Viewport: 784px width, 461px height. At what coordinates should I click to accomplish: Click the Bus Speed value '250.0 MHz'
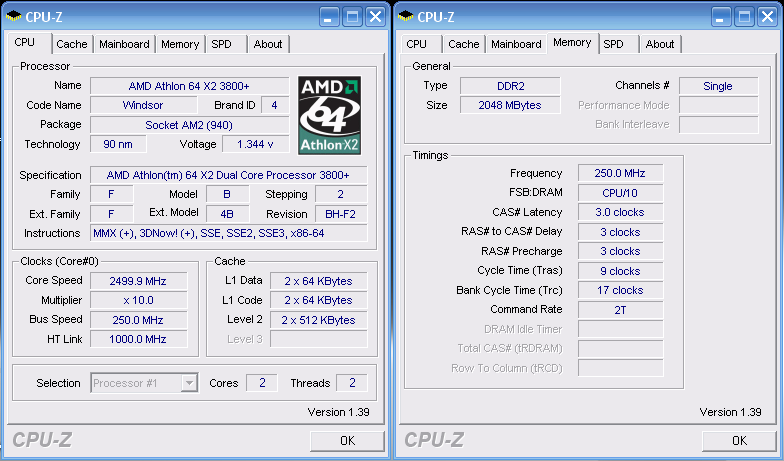click(x=138, y=320)
